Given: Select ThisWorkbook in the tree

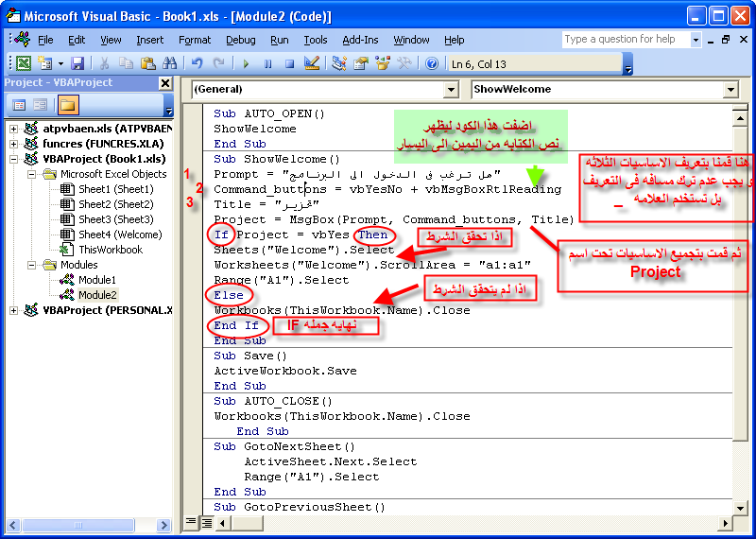Looking at the screenshot, I should point(111,250).
